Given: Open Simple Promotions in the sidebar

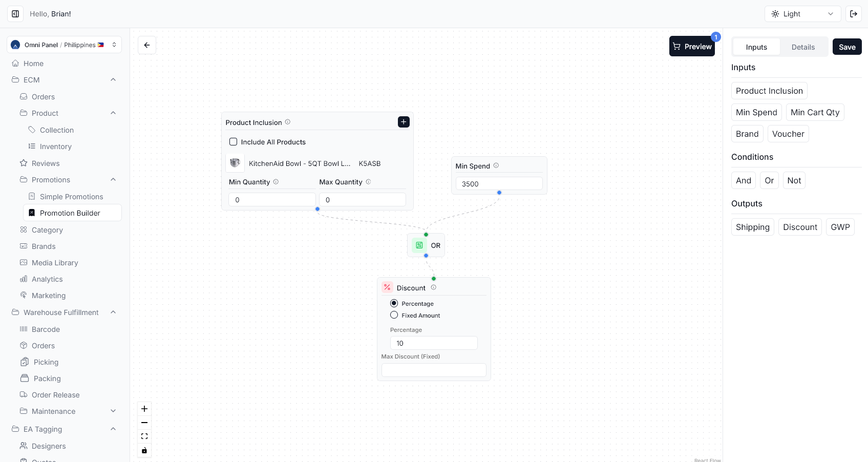Looking at the screenshot, I should 71,197.
